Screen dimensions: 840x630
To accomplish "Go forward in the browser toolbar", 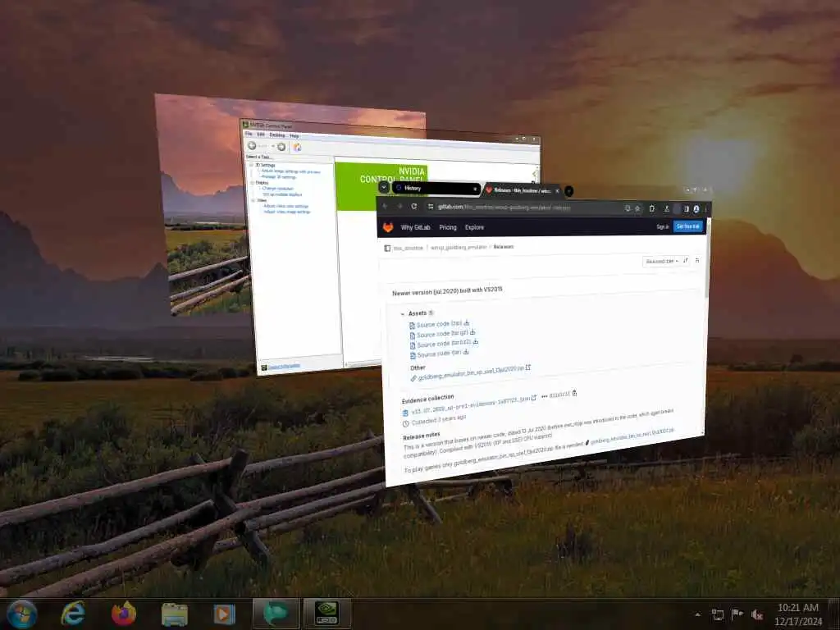I will (399, 206).
